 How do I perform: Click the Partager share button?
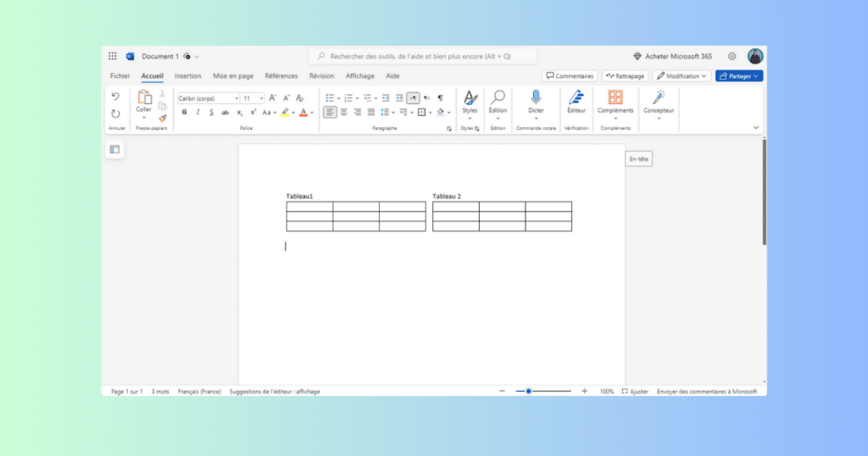point(739,75)
